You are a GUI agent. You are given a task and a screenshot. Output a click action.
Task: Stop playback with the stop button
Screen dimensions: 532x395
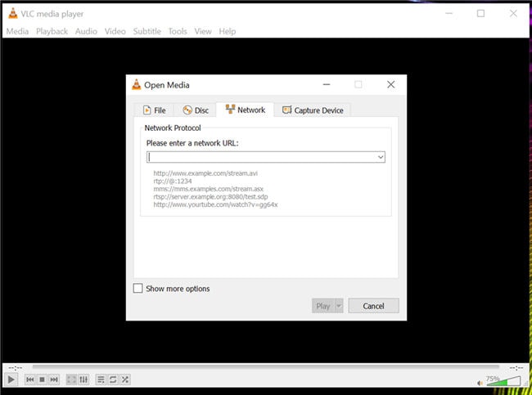pyautogui.click(x=42, y=379)
